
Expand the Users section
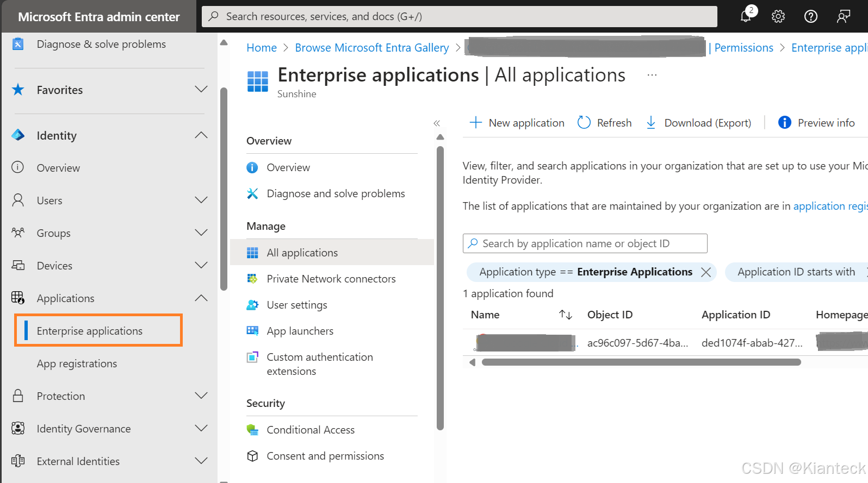[201, 200]
